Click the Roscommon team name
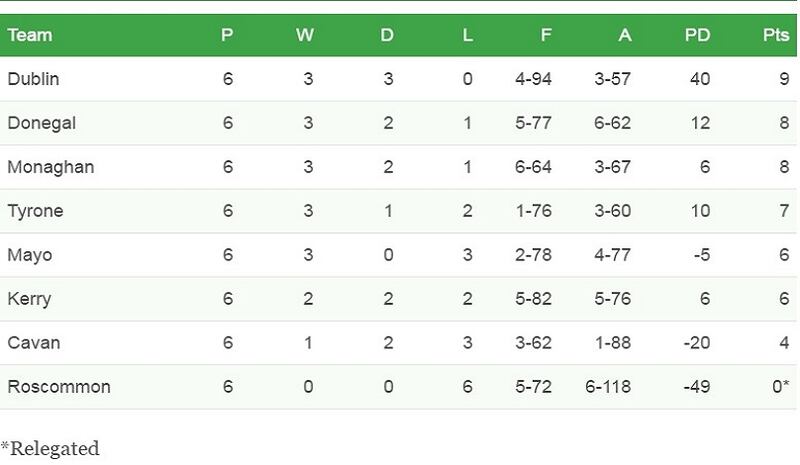Image resolution: width=800 pixels, height=465 pixels. tap(58, 387)
